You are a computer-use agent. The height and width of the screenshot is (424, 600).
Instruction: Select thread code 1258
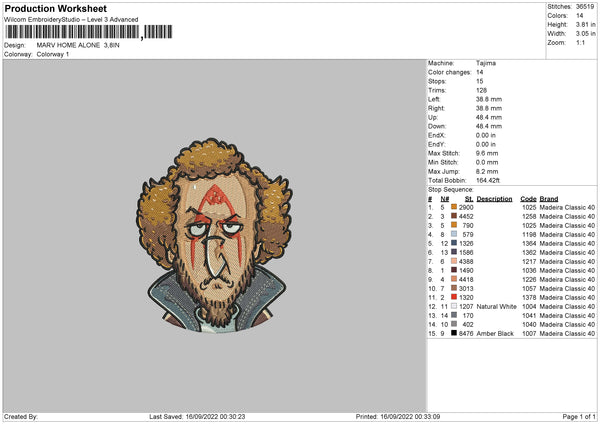(529, 217)
